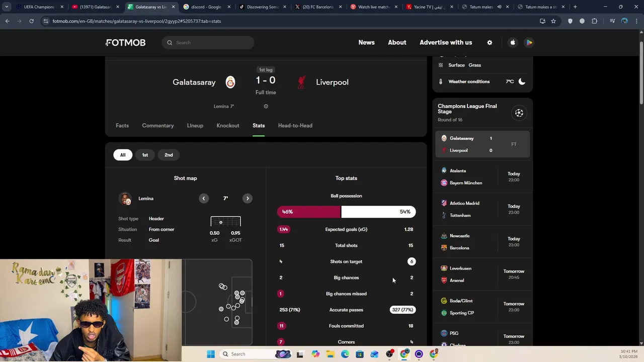
Task: Open the Google Play download icon
Action: (x=529, y=43)
